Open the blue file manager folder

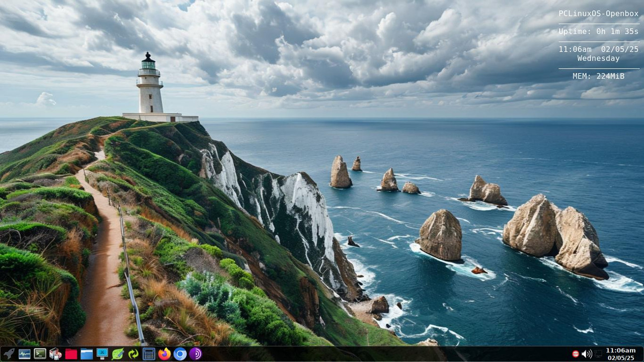(x=87, y=354)
